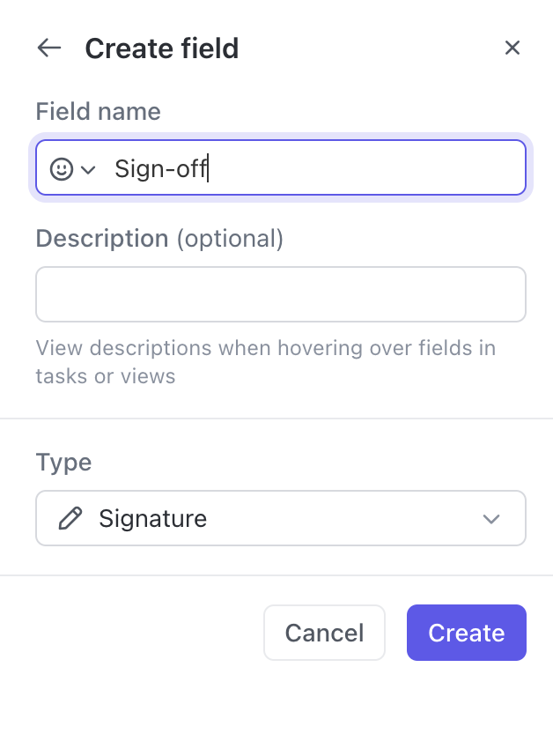Image resolution: width=553 pixels, height=756 pixels.
Task: Open the smiley emoji icon picker
Action: [61, 169]
